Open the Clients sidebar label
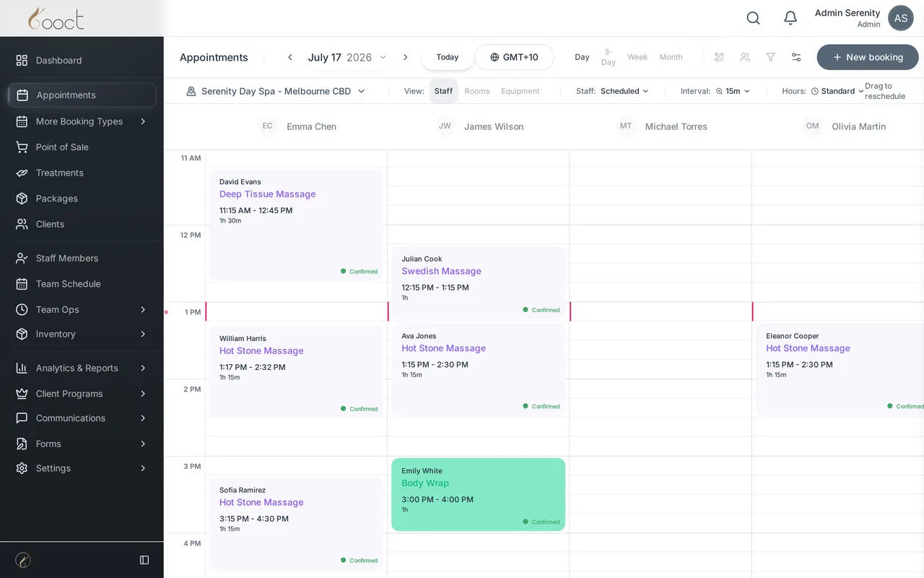This screenshot has width=924, height=578. pos(50,224)
